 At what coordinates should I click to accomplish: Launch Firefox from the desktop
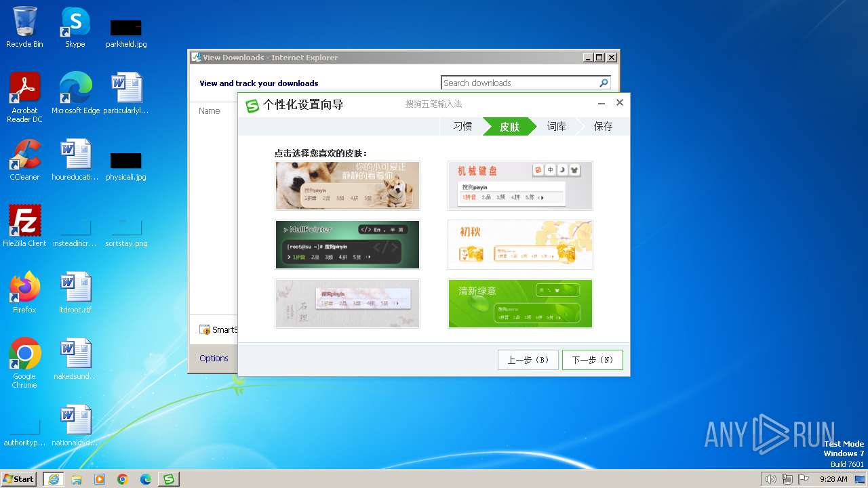[x=24, y=293]
